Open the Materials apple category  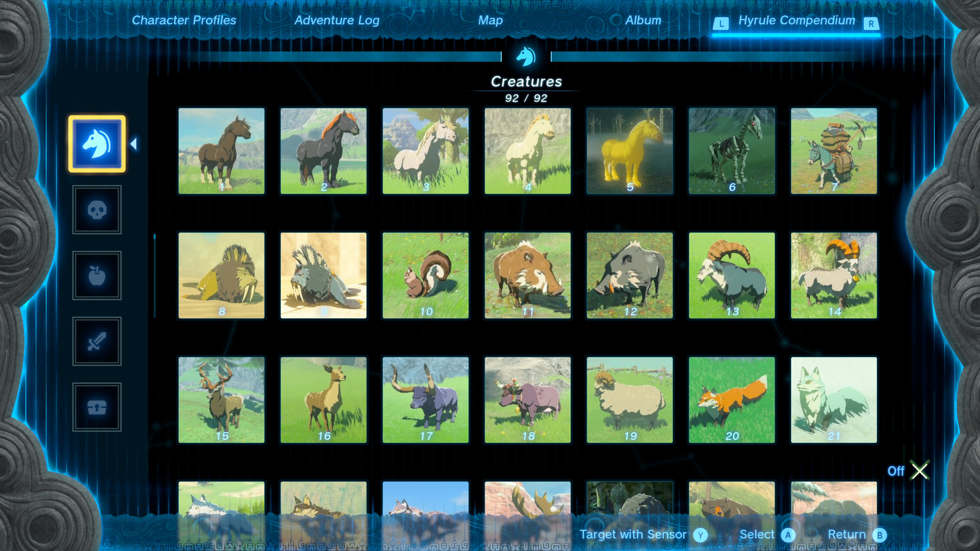97,275
